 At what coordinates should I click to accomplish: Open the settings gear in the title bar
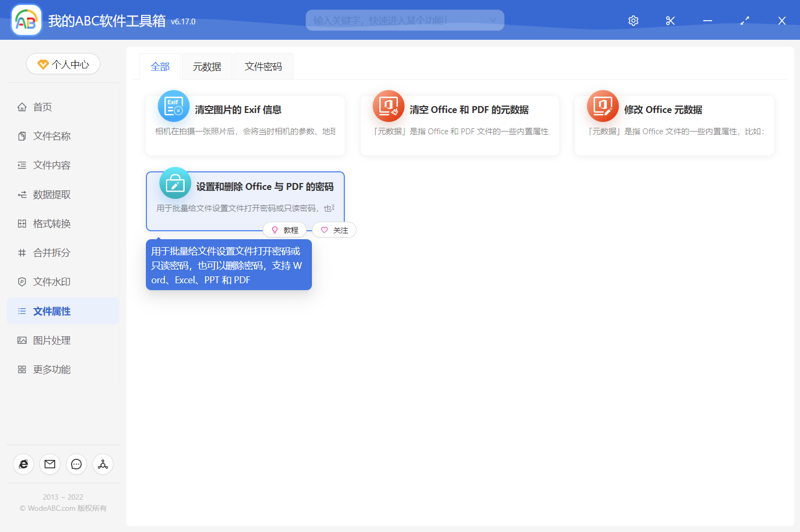pos(633,20)
